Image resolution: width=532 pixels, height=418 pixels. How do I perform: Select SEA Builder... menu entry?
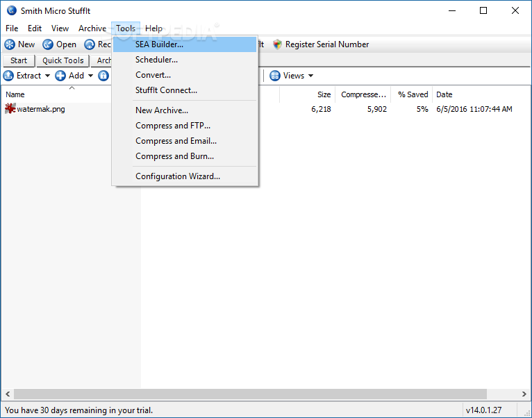click(x=185, y=44)
